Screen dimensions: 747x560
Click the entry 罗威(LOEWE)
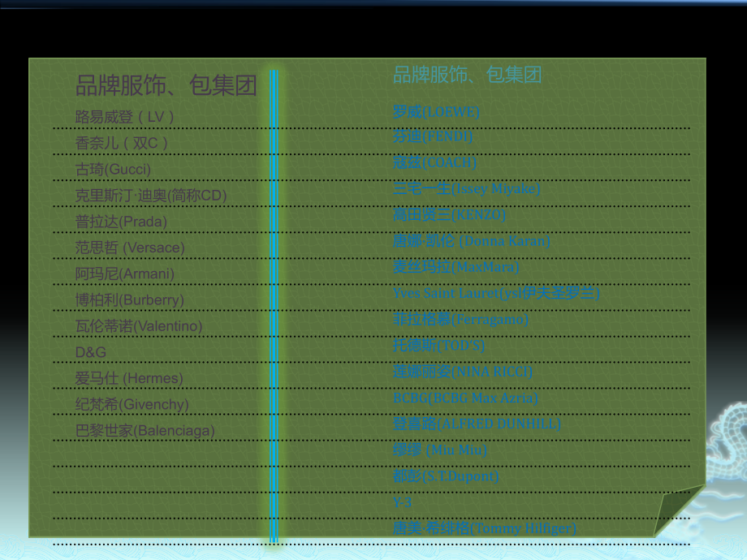[x=436, y=112]
